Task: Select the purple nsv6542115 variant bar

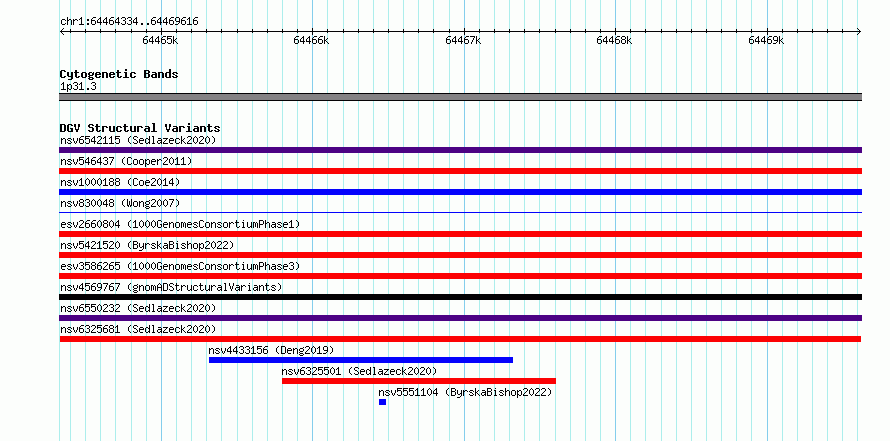Action: click(x=460, y=150)
